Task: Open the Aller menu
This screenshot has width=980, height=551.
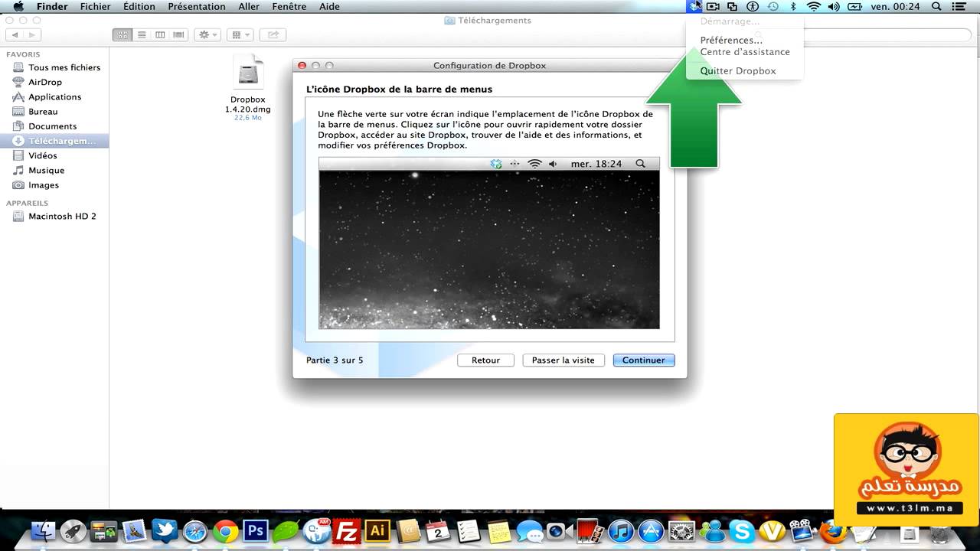Action: [249, 6]
